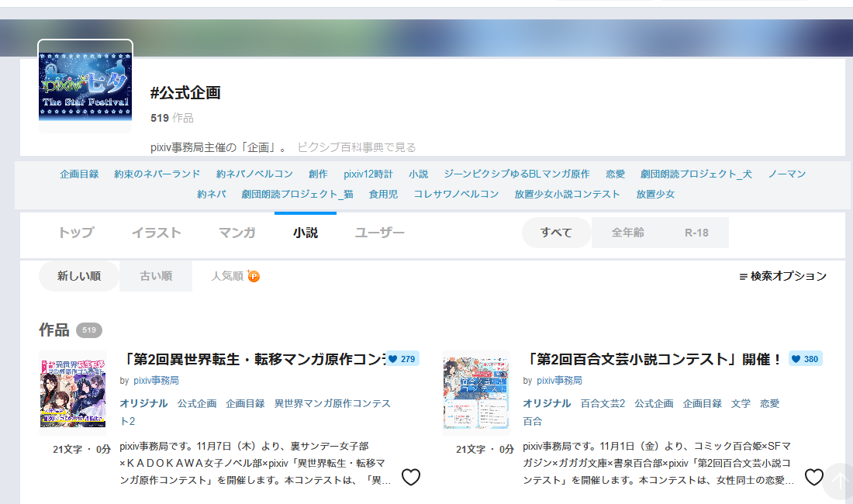Open 「第2回異世界転生・転移マンガ原作コン title
Screen dimensions: 853x504
(253, 359)
